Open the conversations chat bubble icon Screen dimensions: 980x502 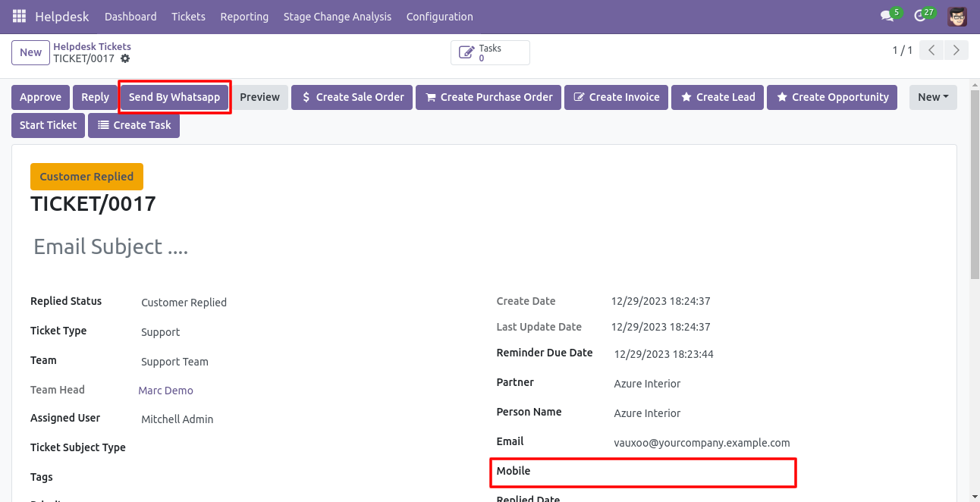(x=887, y=16)
